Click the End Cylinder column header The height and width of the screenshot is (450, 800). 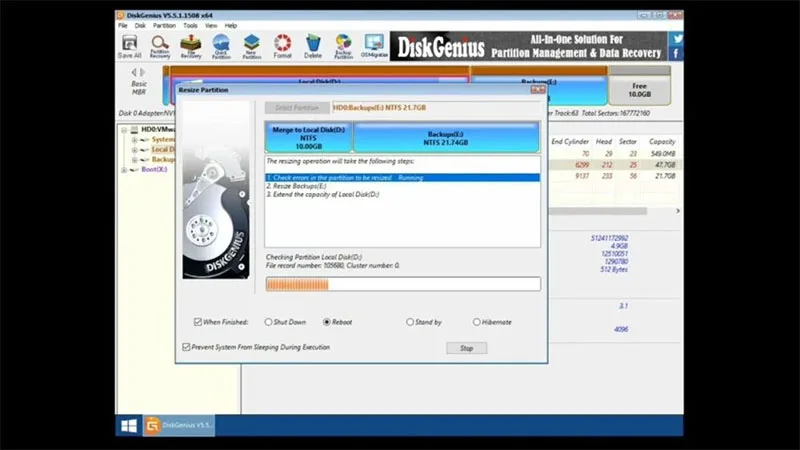[570, 141]
